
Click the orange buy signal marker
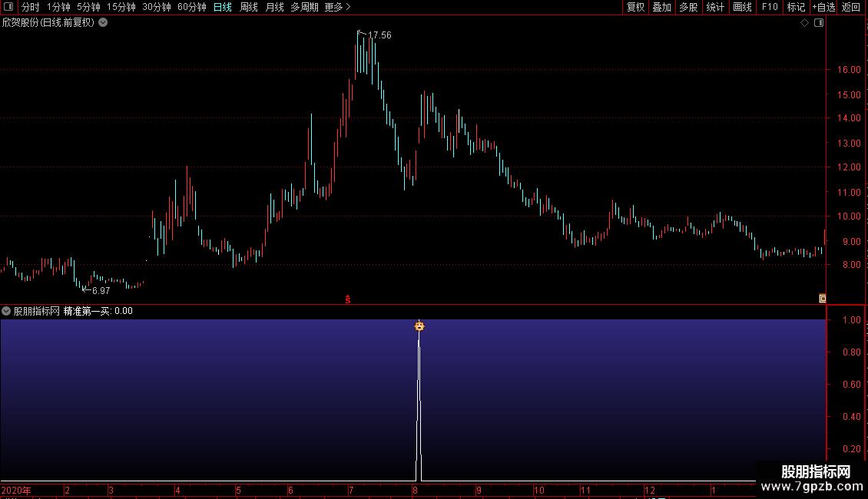(x=419, y=326)
